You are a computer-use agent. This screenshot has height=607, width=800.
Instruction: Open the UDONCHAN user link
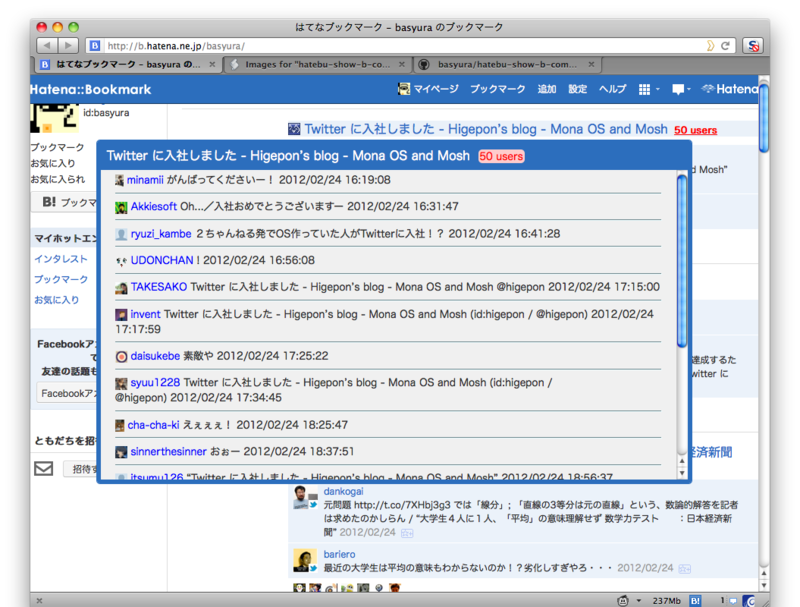click(162, 261)
